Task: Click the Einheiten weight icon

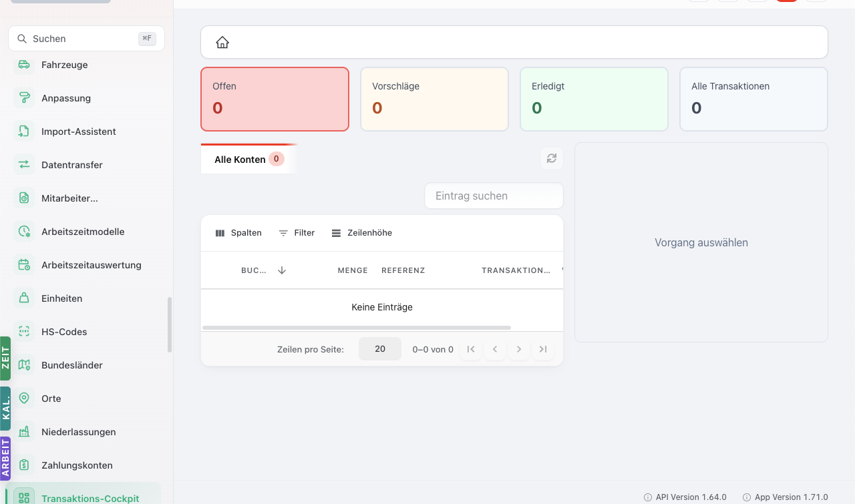Action: (24, 298)
